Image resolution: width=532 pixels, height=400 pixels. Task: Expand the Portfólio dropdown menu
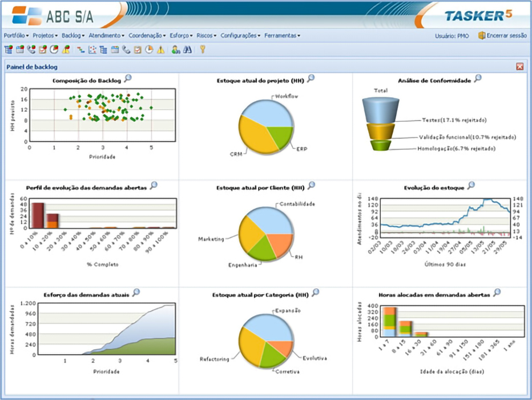pyautogui.click(x=16, y=35)
